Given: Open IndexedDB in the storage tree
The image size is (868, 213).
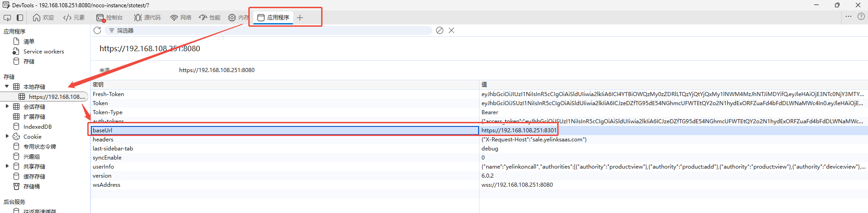Looking at the screenshot, I should click(x=38, y=126).
